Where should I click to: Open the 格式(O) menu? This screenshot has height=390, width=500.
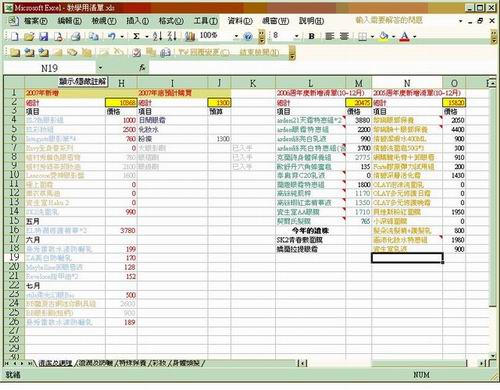(171, 21)
